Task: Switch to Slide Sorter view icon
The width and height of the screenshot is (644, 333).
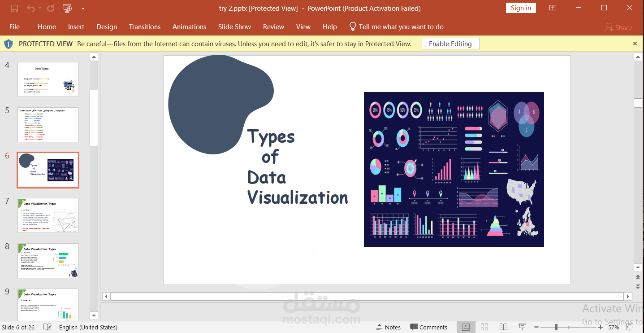Action: pyautogui.click(x=484, y=327)
